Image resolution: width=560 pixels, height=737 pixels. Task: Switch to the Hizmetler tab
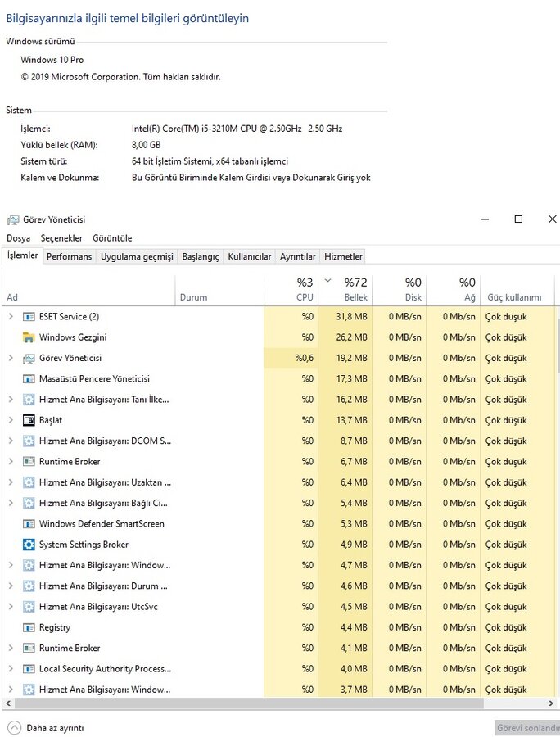(343, 256)
